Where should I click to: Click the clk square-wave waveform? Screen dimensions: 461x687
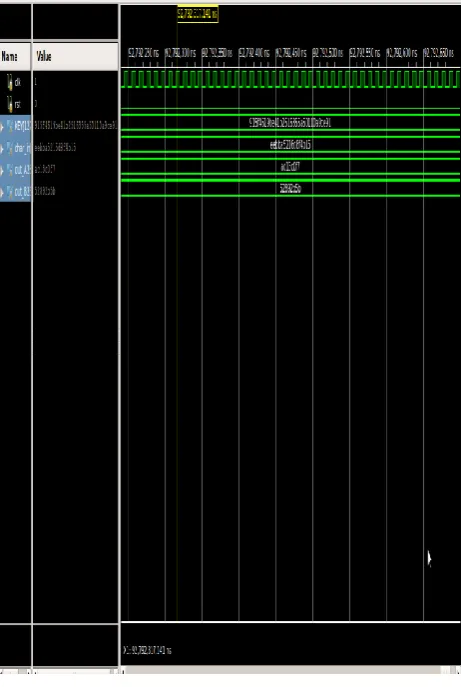(291, 79)
